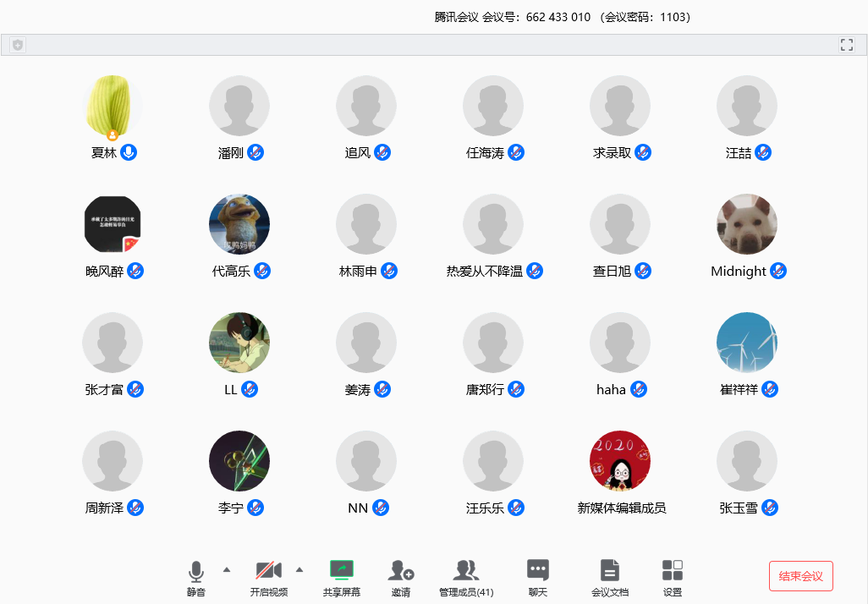Enter fullscreen using the top-right icon
Viewport: 868px width, 604px height.
[x=846, y=44]
